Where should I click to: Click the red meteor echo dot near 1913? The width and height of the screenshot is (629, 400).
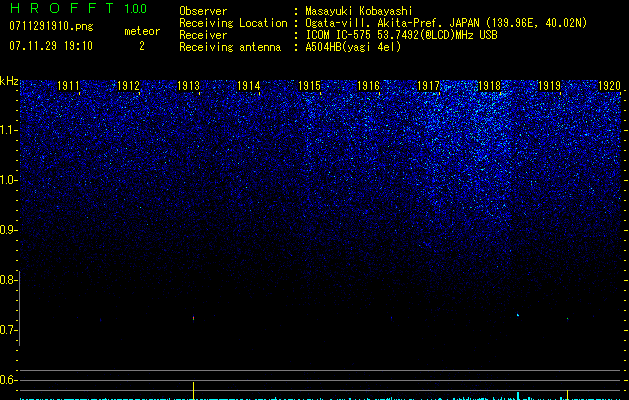pyautogui.click(x=193, y=318)
